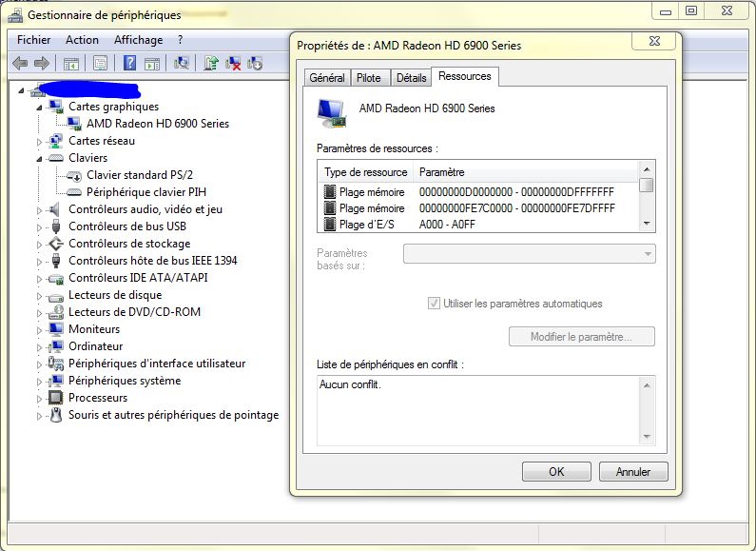756x551 pixels.
Task: Click the Type de ressource column header
Action: pos(365,172)
